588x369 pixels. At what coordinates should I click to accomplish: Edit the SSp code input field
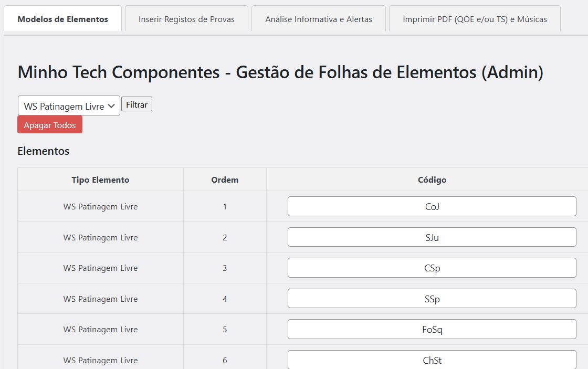tap(432, 299)
